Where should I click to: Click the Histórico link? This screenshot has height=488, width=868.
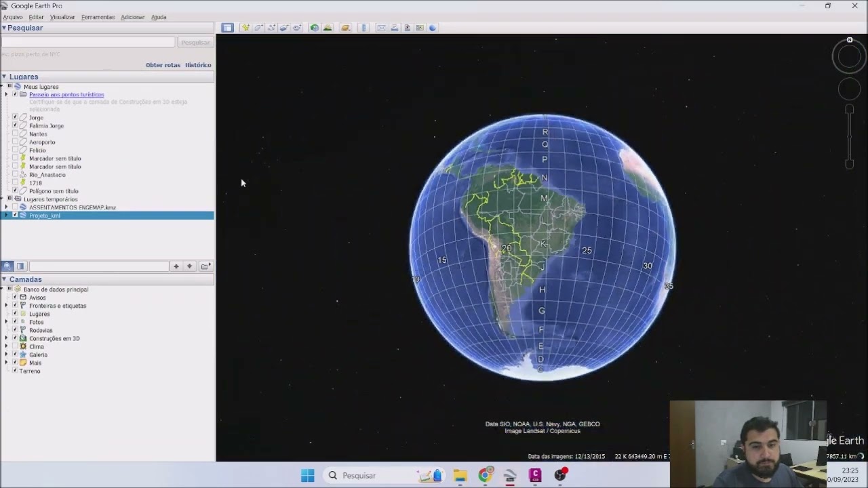tap(198, 65)
